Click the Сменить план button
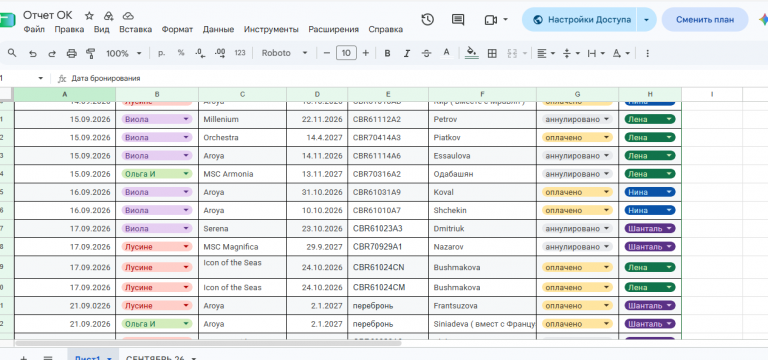The image size is (768, 360). tap(705, 20)
